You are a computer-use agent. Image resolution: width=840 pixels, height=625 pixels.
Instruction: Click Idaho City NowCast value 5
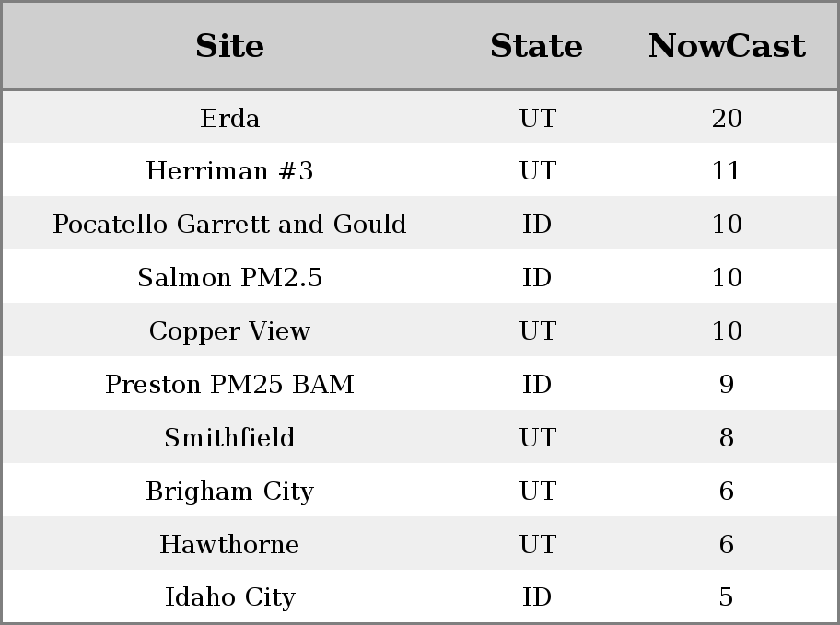(727, 597)
